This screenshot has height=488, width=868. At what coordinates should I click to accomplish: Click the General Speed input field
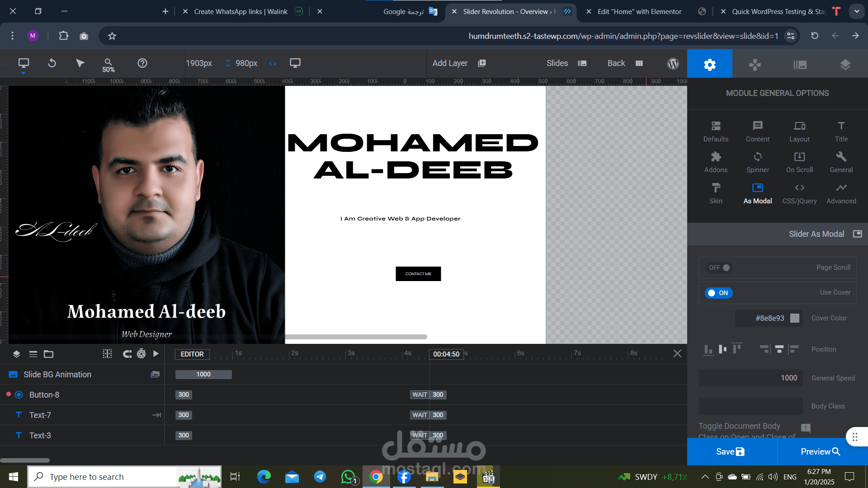[750, 378]
